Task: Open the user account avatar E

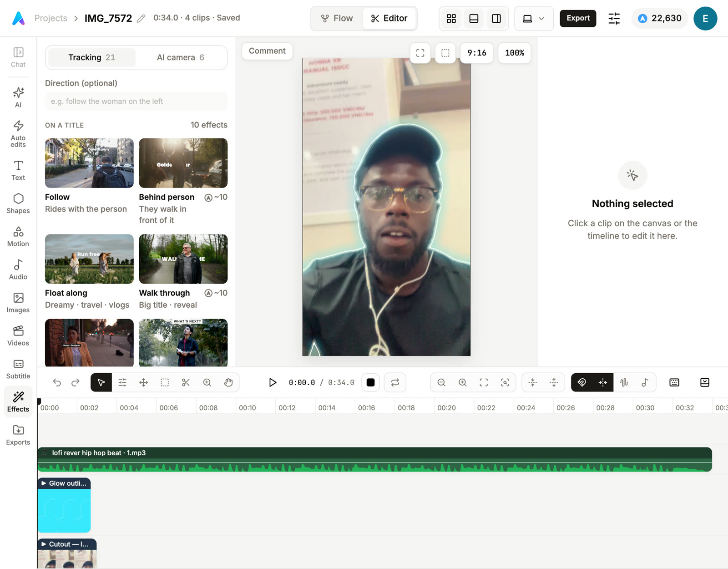Action: tap(705, 18)
